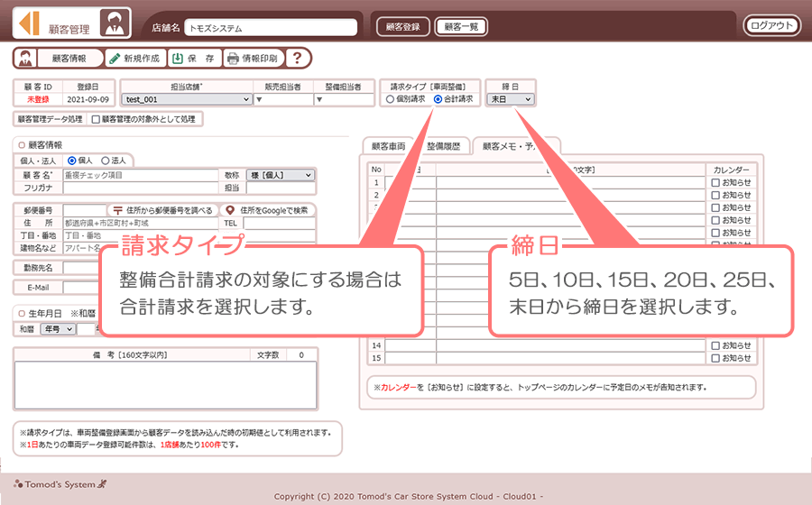812x505 pixels.
Task: Check お知らせ checkbox in row 15
Action: pyautogui.click(x=715, y=358)
